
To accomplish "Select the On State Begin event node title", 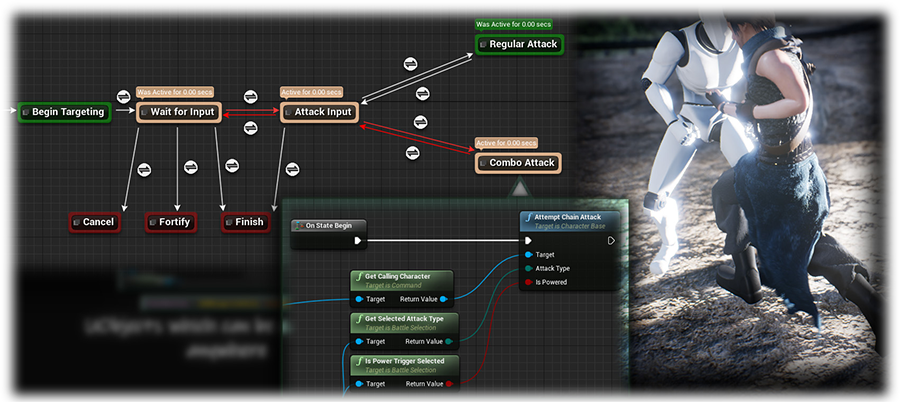I will coord(329,226).
